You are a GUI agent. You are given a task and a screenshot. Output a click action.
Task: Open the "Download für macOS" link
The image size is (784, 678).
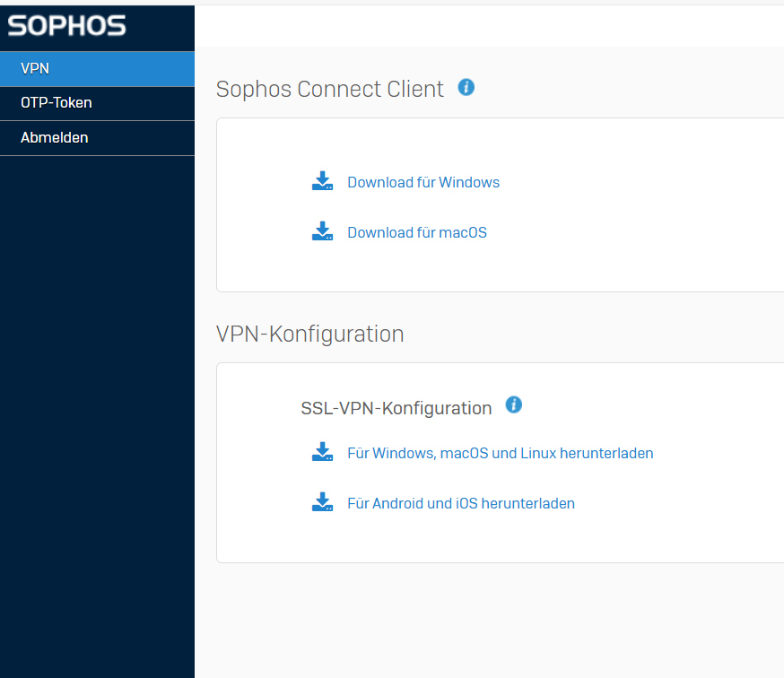coord(417,232)
